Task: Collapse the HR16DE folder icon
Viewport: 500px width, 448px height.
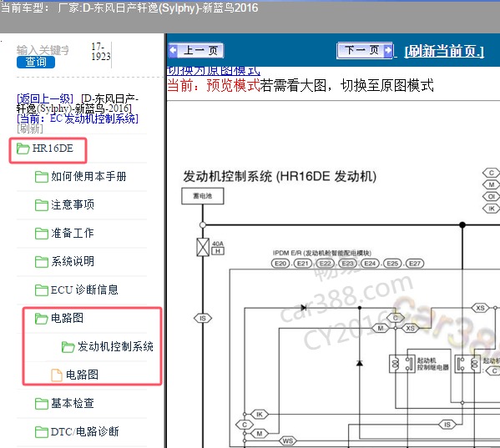Action: point(23,148)
